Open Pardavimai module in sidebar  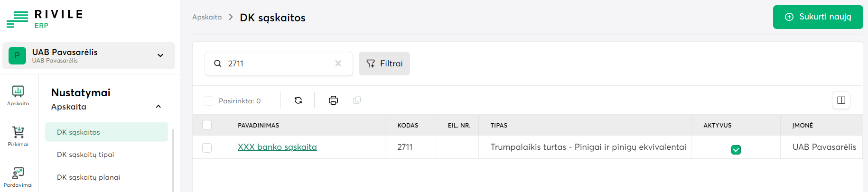point(18,176)
